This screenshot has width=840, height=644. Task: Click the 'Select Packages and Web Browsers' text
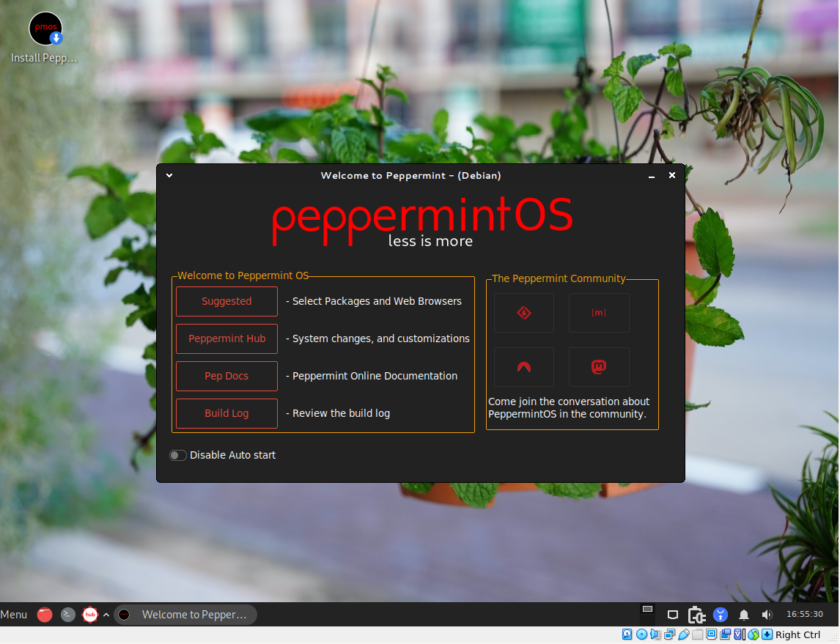point(377,301)
